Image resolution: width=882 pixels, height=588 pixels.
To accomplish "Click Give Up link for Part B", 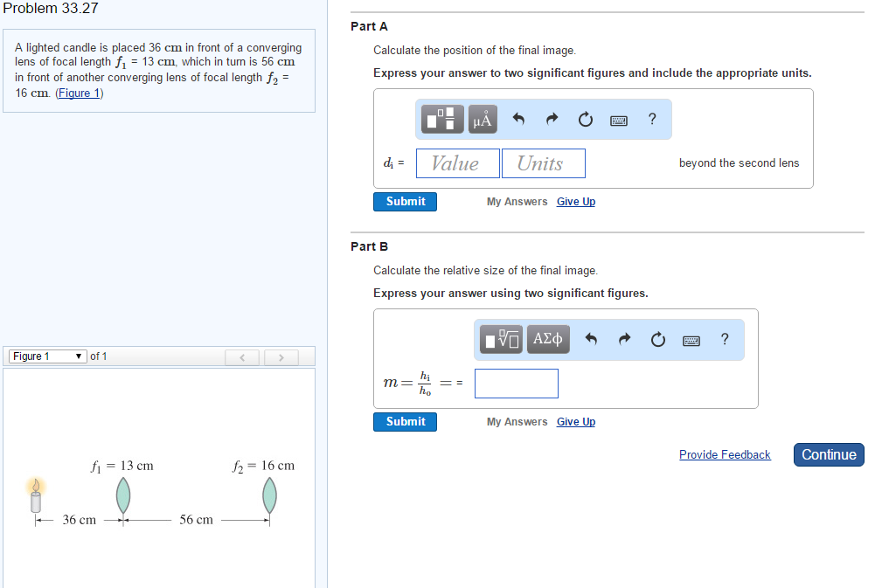I will 575,422.
